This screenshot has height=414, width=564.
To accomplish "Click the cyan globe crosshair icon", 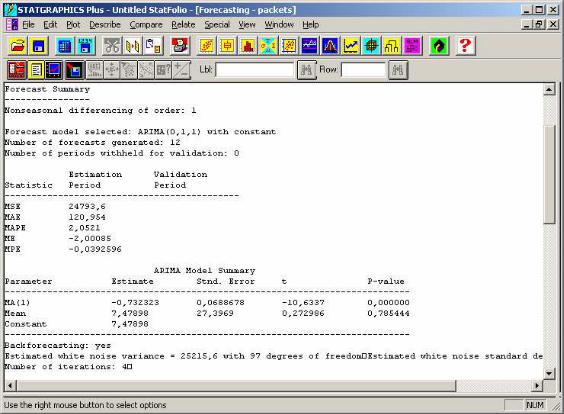I will [371, 46].
